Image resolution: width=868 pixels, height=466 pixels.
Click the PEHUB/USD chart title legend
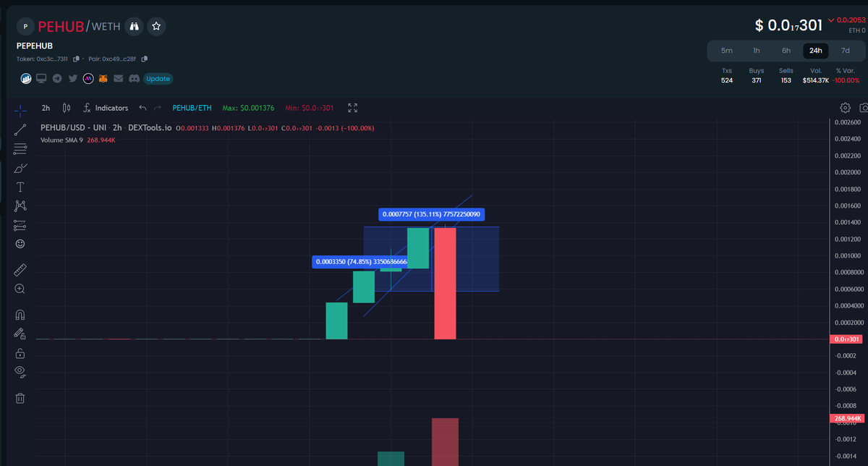pyautogui.click(x=106, y=128)
